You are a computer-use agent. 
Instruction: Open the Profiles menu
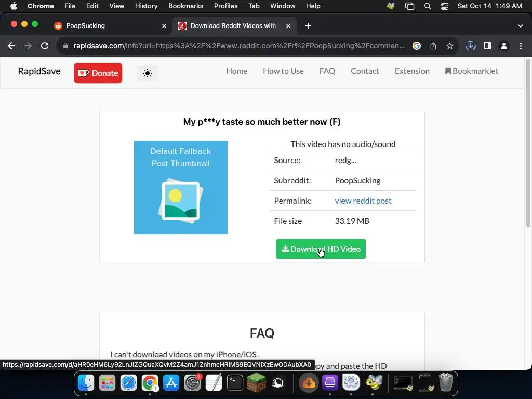tap(225, 6)
